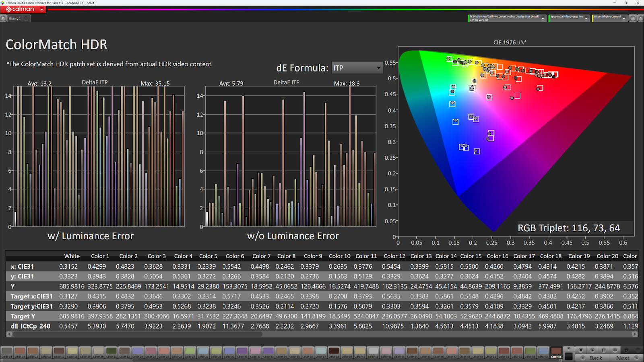The width and height of the screenshot is (644, 362).
Task: Click the single-read measure icon
Action: (604, 350)
